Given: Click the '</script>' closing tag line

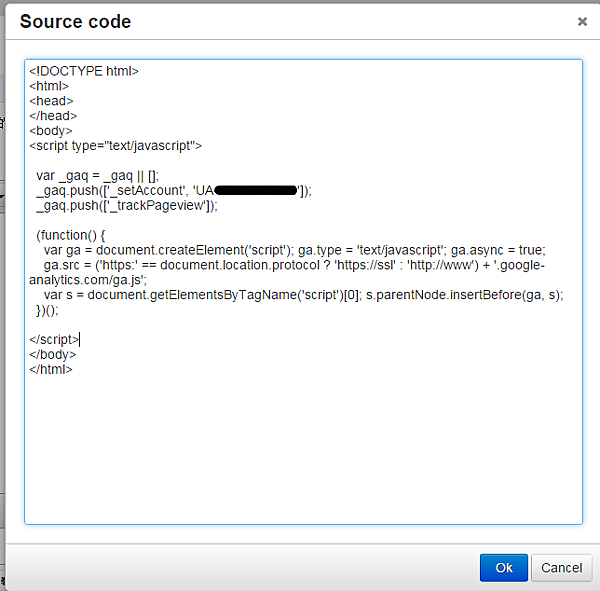Looking at the screenshot, I should pos(54,340).
